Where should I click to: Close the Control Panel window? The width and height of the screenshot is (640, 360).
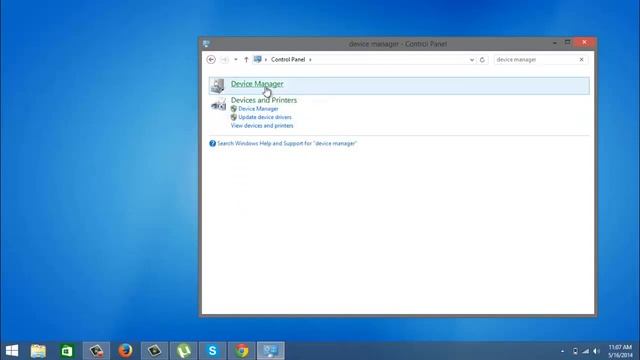(x=584, y=42)
